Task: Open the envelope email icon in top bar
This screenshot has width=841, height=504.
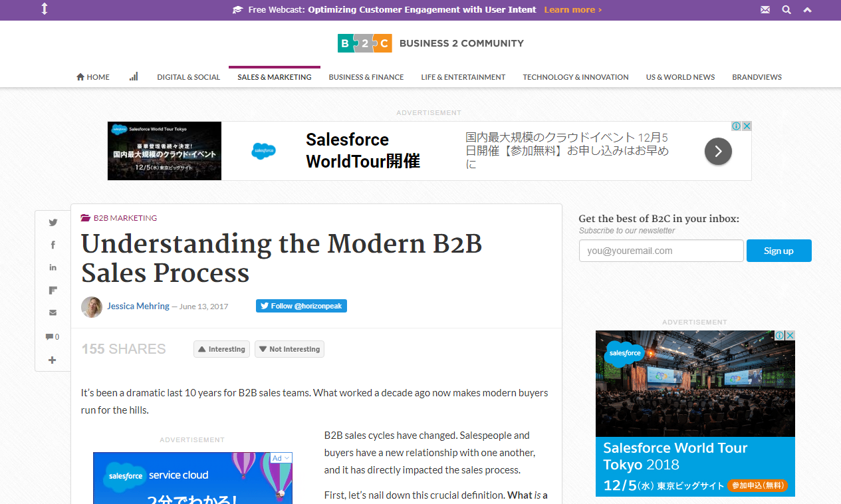Action: click(765, 10)
